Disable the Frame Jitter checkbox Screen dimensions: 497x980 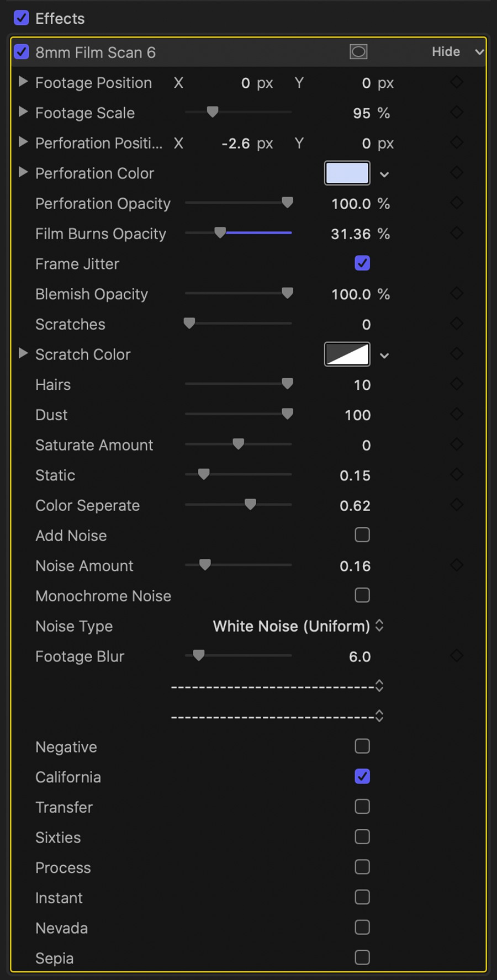pos(362,263)
